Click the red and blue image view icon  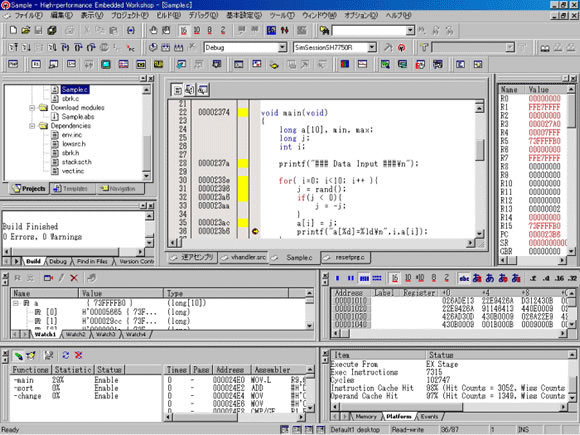[345, 64]
